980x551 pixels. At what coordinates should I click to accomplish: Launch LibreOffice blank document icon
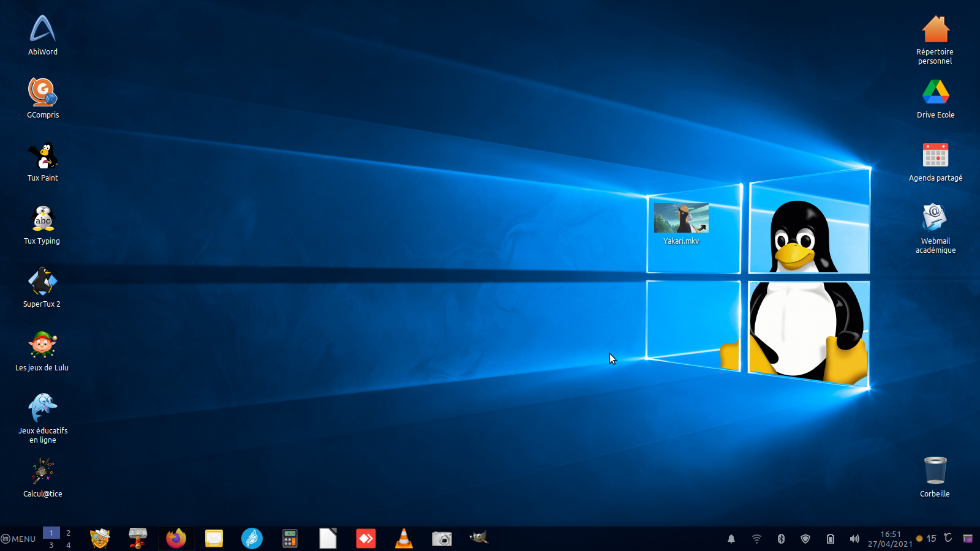pos(328,539)
